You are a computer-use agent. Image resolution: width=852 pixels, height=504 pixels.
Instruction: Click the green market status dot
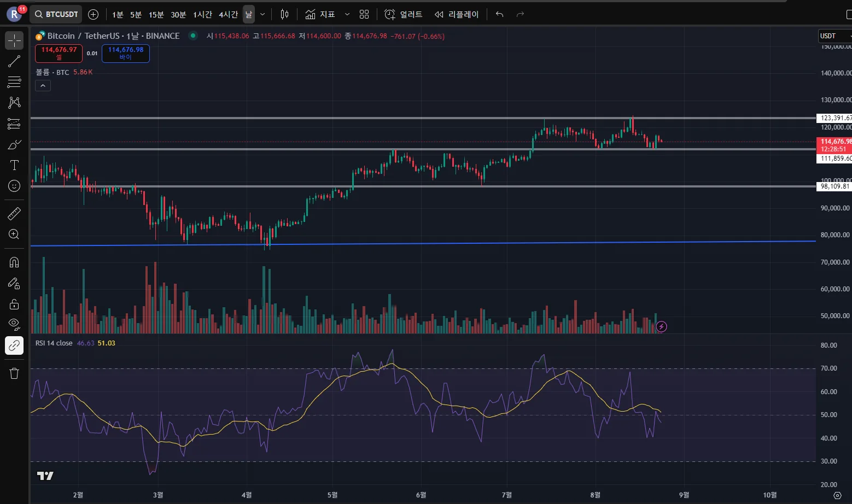192,36
